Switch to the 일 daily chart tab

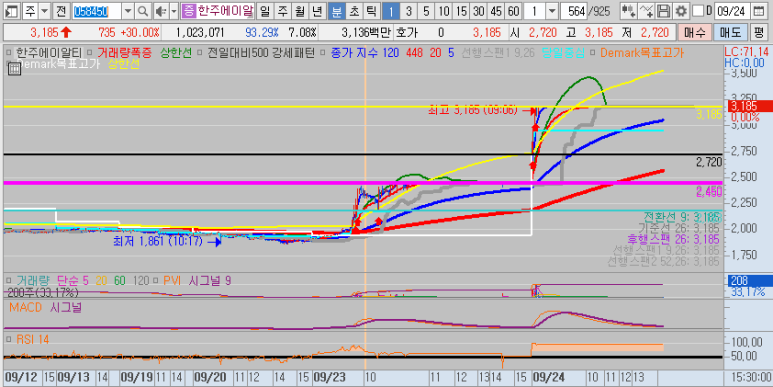coord(265,11)
